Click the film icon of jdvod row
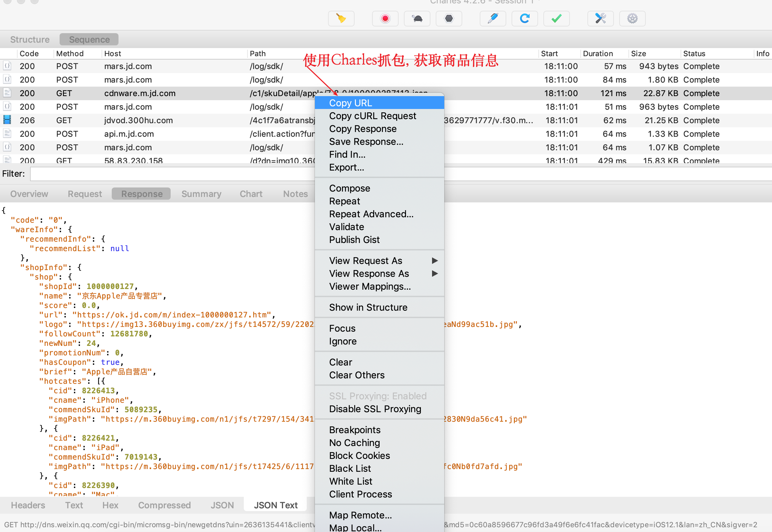Image resolution: width=772 pixels, height=532 pixels. click(7, 120)
